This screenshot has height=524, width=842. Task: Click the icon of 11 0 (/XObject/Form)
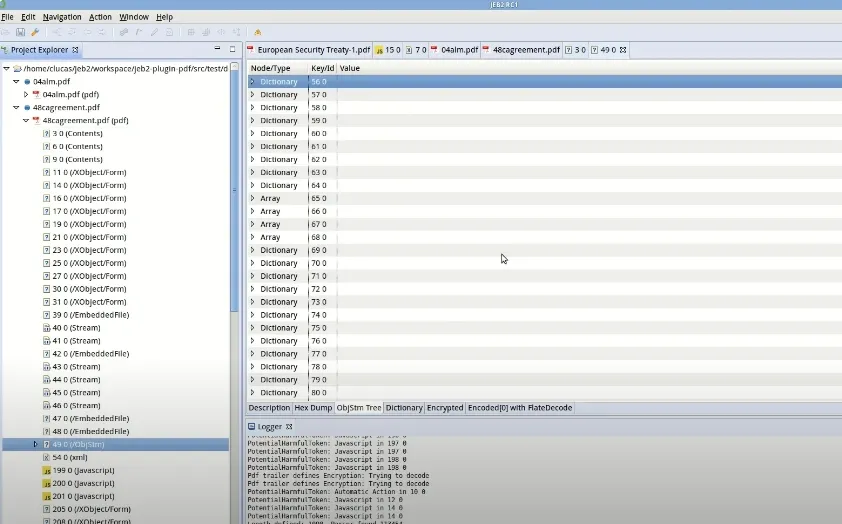coord(47,172)
